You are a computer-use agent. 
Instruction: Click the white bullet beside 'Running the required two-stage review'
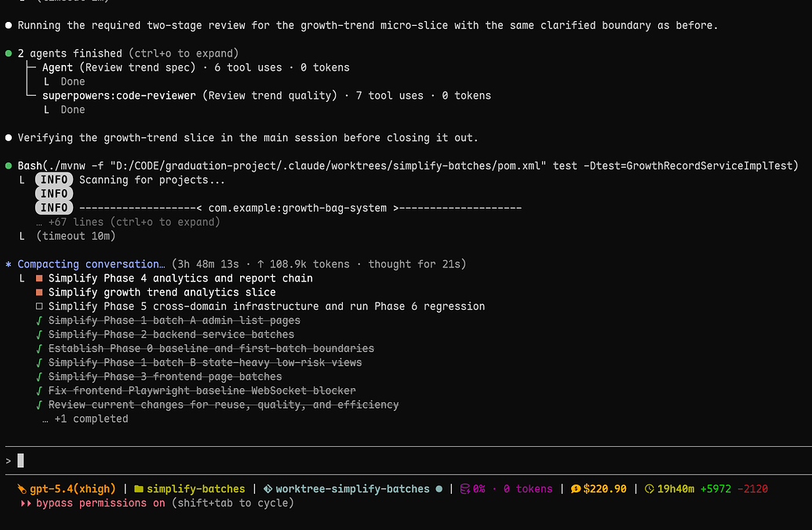[x=9, y=25]
